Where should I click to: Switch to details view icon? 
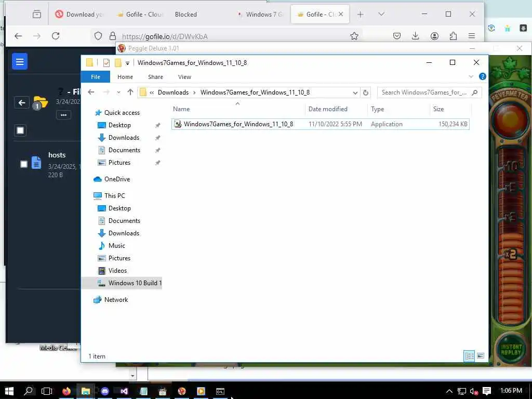click(469, 356)
